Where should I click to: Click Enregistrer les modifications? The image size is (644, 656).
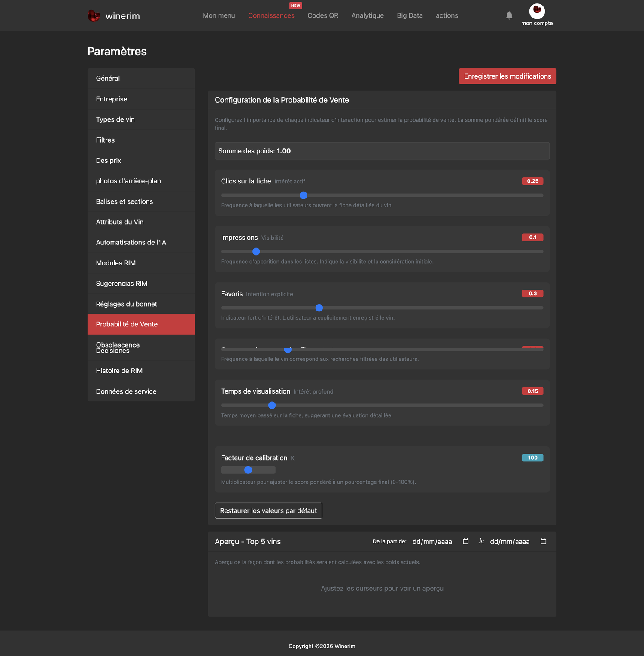tap(507, 76)
